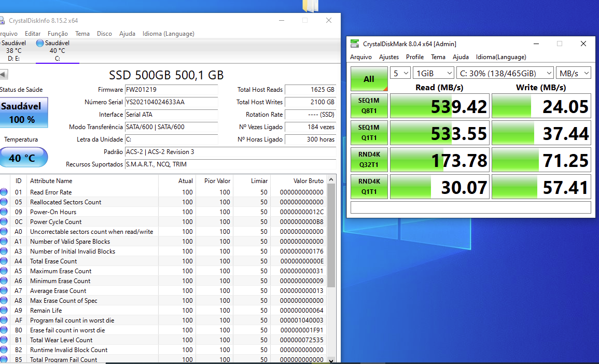The height and width of the screenshot is (364, 599).
Task: Click the Attribute Name column header
Action: pyautogui.click(x=93, y=180)
